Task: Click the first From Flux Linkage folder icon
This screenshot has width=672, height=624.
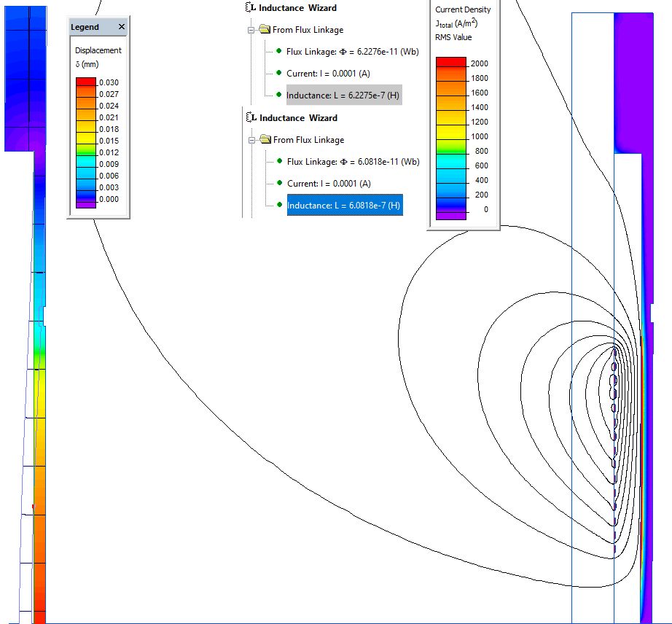Action: tap(265, 29)
